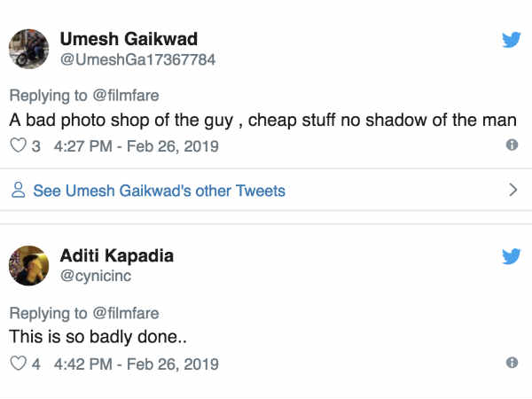The width and height of the screenshot is (532, 399).
Task: Open the 4:27 PM - Feb 26, 2019 timestamp
Action: pyautogui.click(x=137, y=146)
